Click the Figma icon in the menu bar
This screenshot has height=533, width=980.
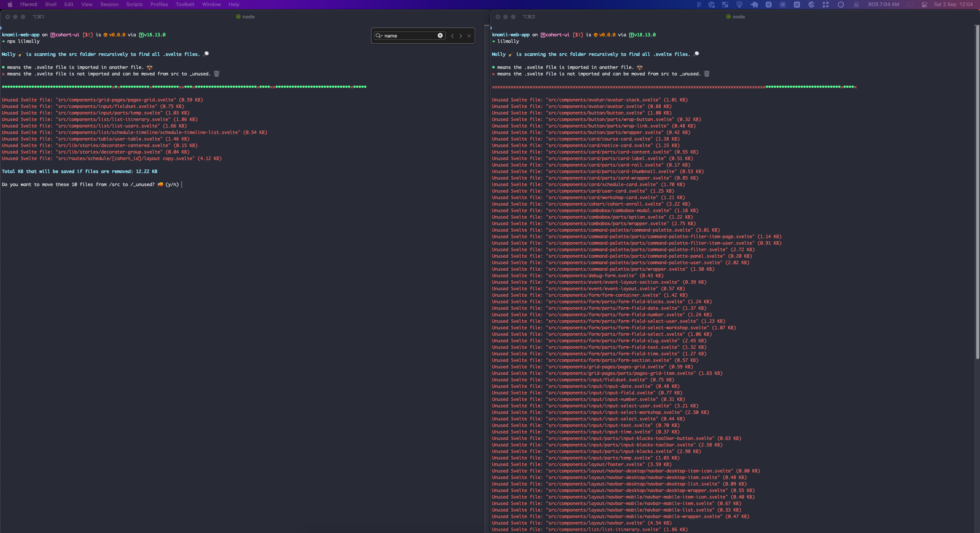click(699, 5)
